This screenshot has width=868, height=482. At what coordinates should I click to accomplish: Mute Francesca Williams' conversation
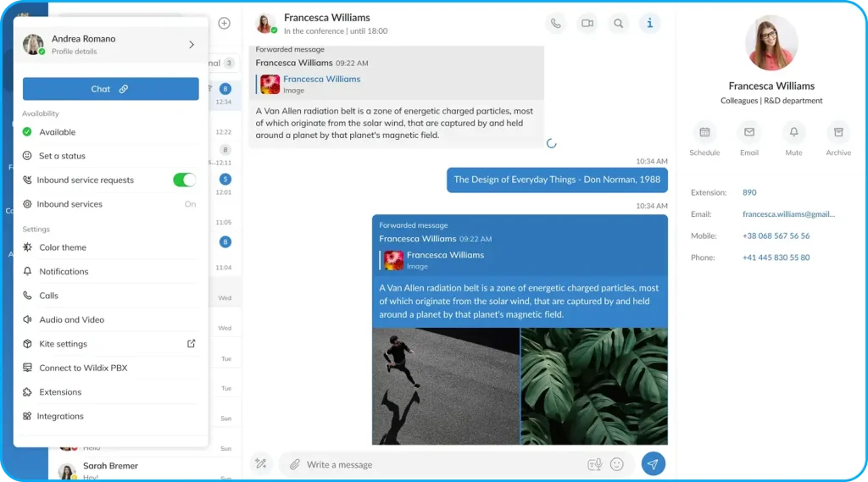pos(793,133)
